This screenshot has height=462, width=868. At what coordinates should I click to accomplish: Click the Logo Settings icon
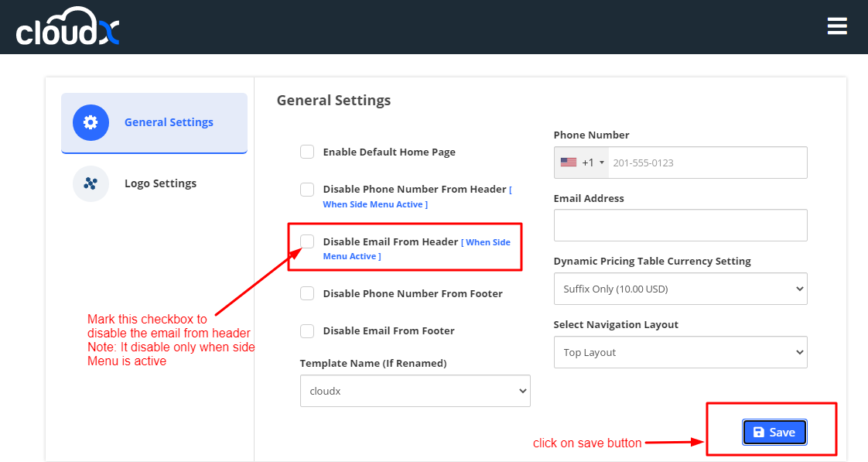click(91, 183)
